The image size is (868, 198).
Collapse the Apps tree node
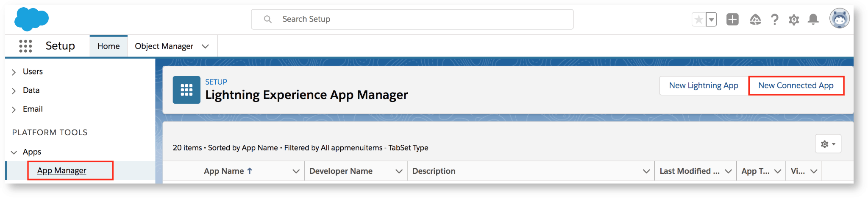(14, 152)
